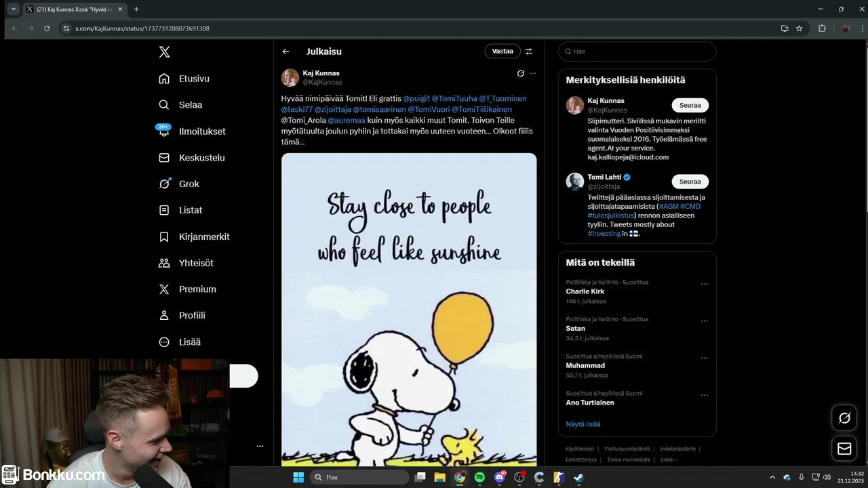Open Discord from the taskbar

[x=500, y=477]
